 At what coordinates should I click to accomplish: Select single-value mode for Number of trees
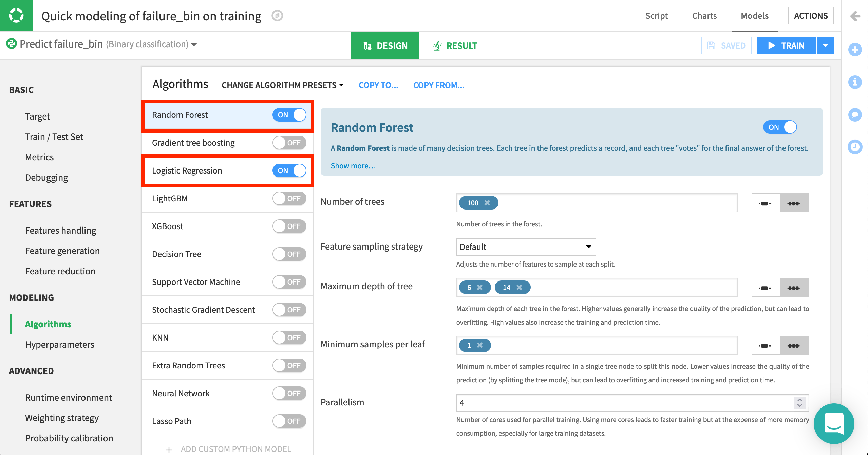point(766,203)
